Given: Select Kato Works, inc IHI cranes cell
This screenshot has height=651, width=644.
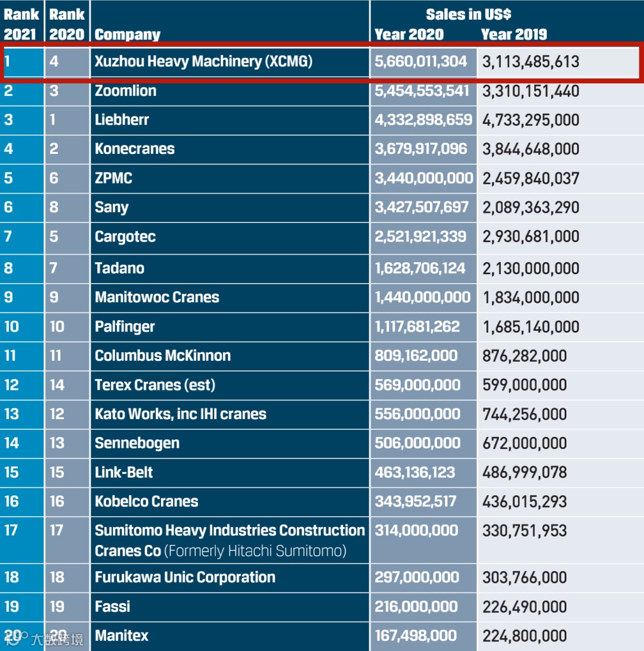Looking at the screenshot, I should click(230, 414).
